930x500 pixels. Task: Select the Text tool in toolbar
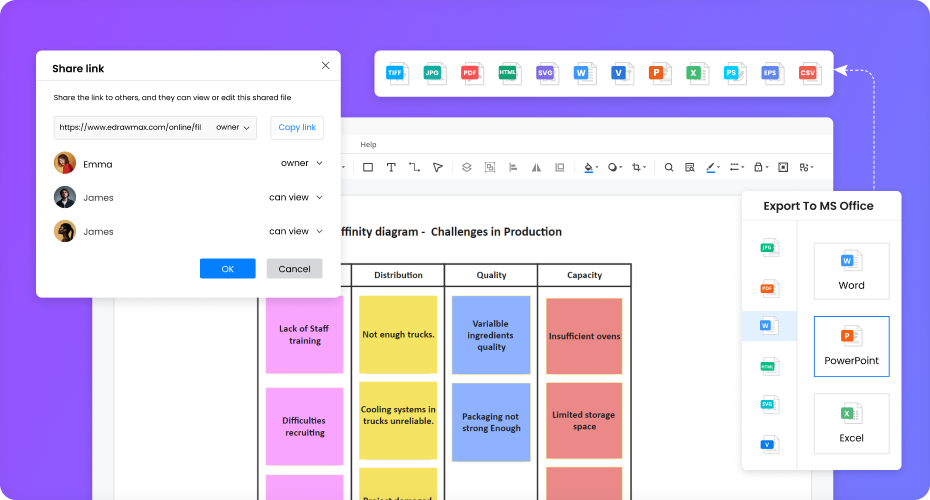click(391, 167)
